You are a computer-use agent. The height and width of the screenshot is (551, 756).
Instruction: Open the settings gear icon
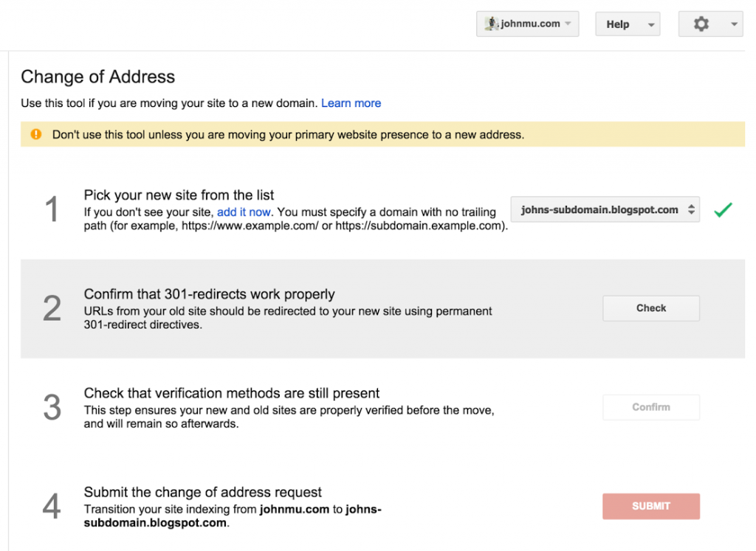click(701, 23)
